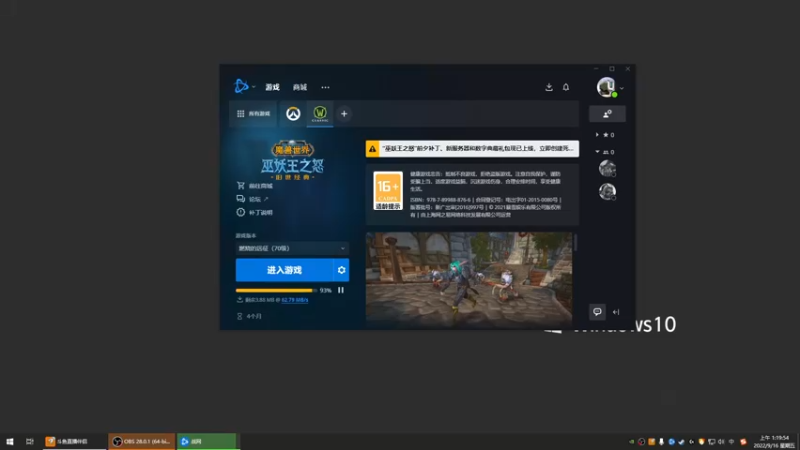800x450 pixels.
Task: Collapse the friends sidebar arrow
Action: [616, 312]
